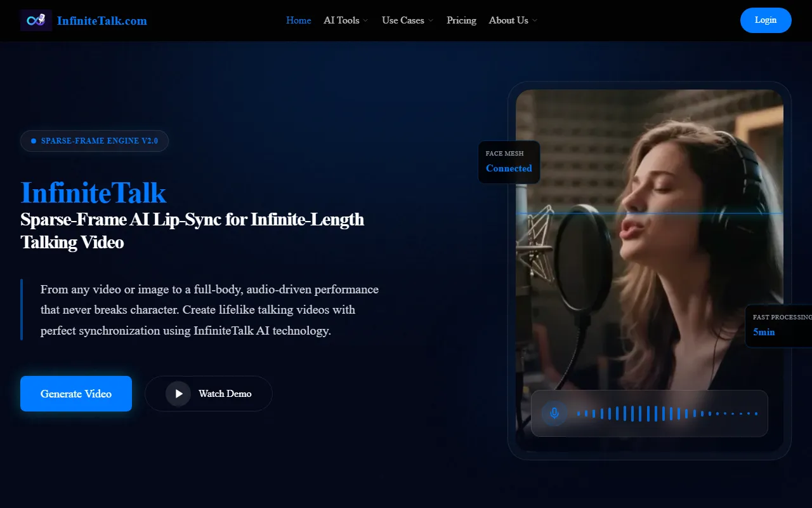Click the blue dot in engine badge
Screen dimensions: 812x508
coord(34,141)
